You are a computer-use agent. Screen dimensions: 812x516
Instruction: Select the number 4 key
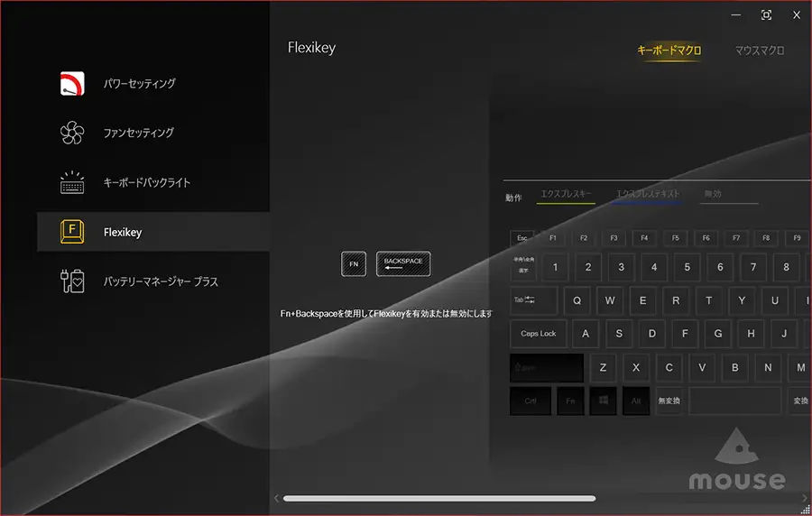[x=654, y=267]
